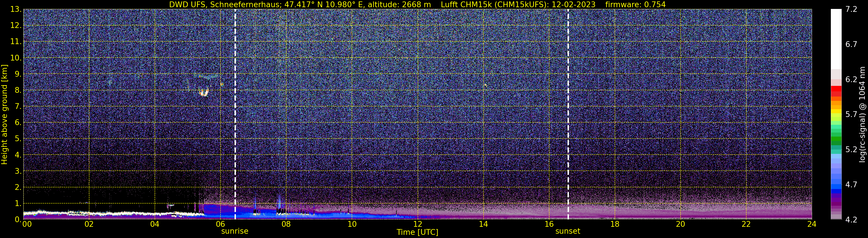Click the '22' tick on the time axis
The width and height of the screenshot is (868, 238).
pyautogui.click(x=746, y=224)
